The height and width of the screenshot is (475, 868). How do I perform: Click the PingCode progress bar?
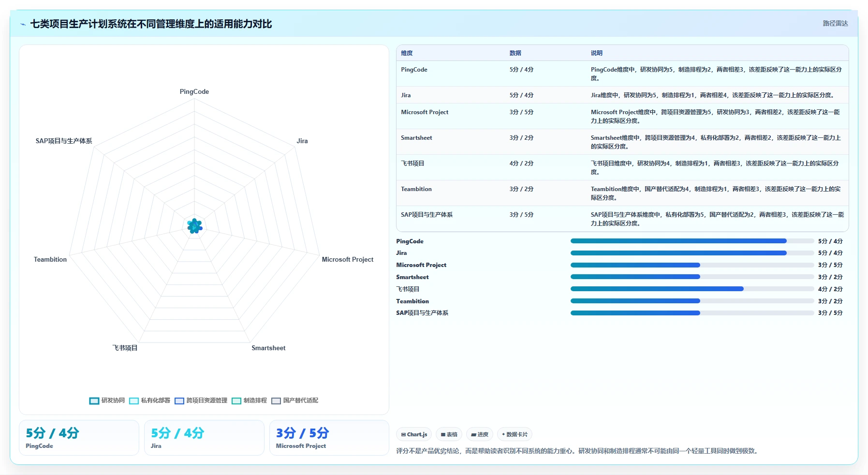tap(692, 241)
